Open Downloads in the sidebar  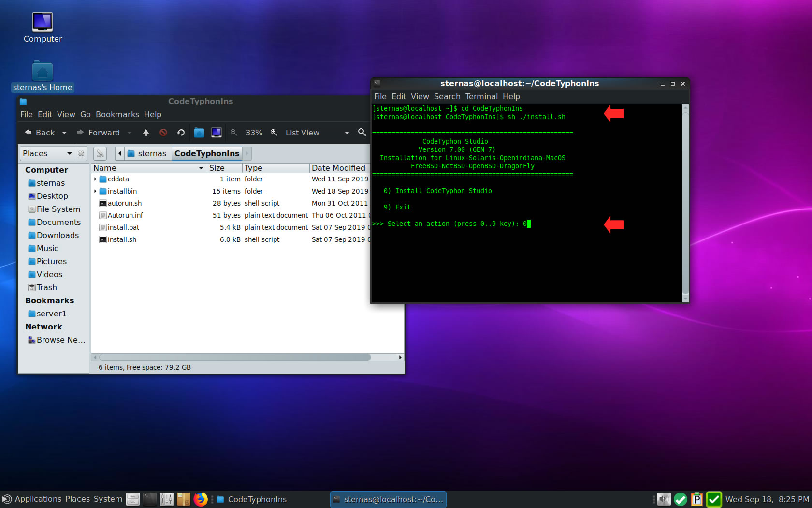click(x=54, y=235)
